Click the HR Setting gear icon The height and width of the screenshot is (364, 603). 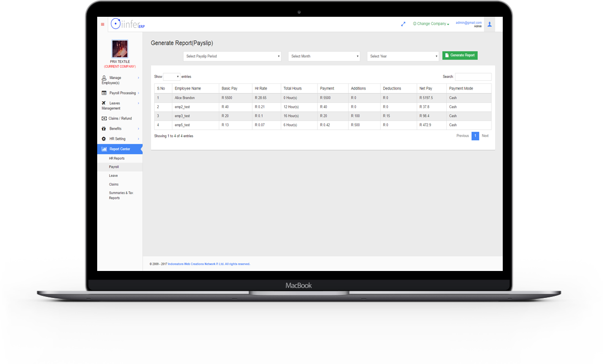104,139
